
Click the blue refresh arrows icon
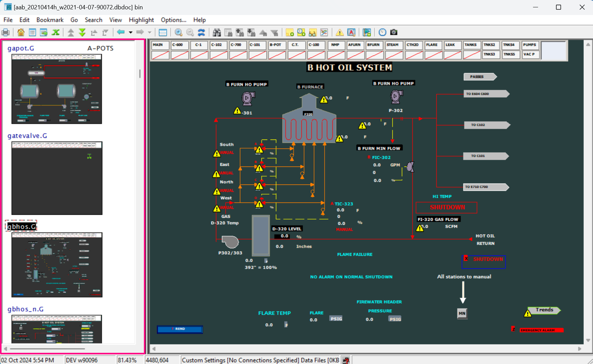coord(201,32)
